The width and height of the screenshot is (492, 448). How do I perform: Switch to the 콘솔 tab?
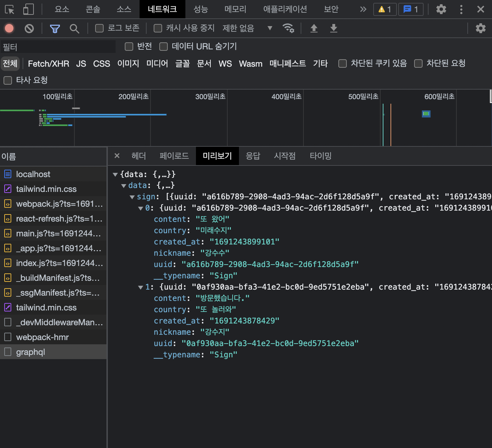(93, 9)
